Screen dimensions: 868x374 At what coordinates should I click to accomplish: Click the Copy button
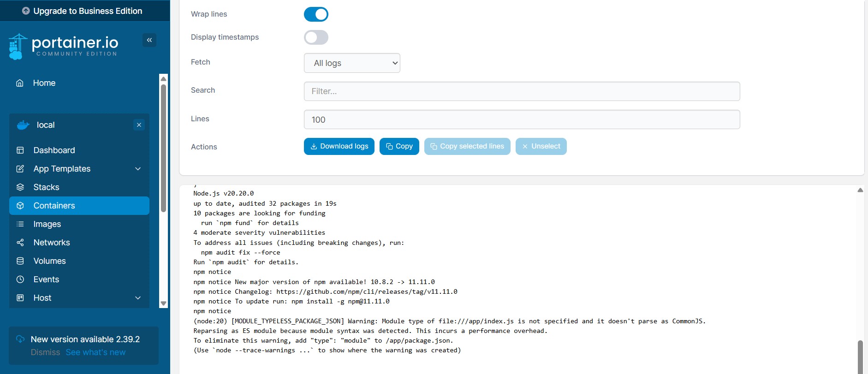pos(399,146)
